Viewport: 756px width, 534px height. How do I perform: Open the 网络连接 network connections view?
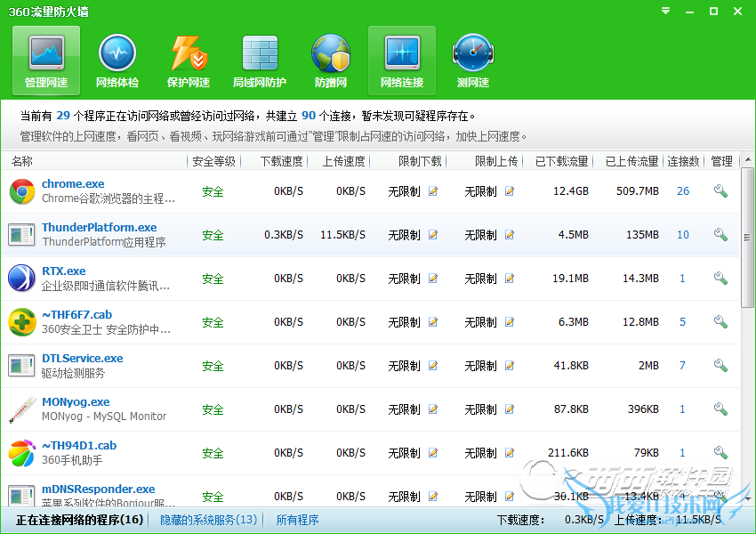[x=402, y=61]
